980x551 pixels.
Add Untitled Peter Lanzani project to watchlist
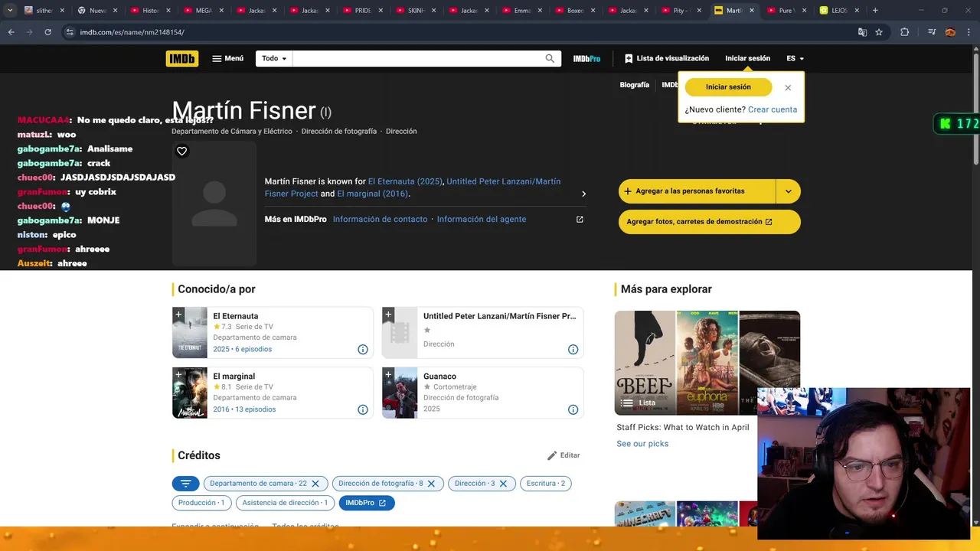pyautogui.click(x=388, y=314)
